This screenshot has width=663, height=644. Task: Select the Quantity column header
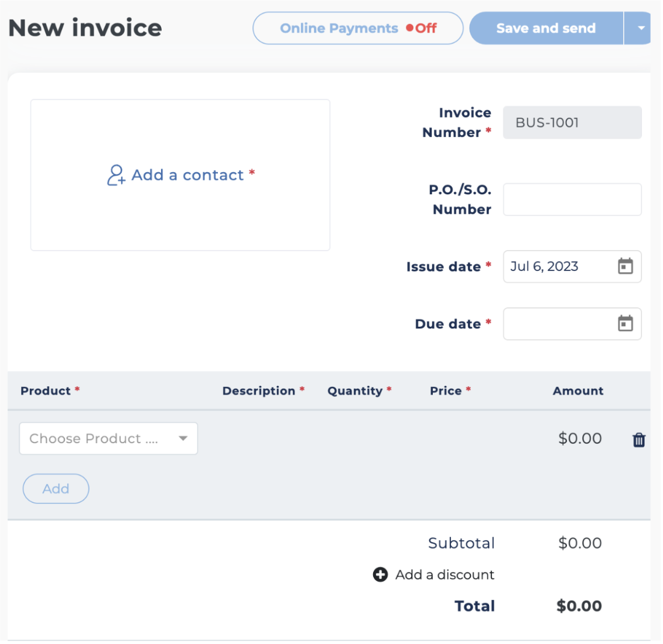[355, 391]
